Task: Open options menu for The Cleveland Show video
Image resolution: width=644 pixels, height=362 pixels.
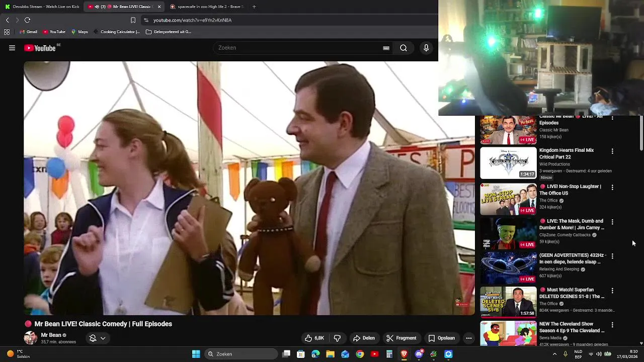Action: (x=612, y=325)
